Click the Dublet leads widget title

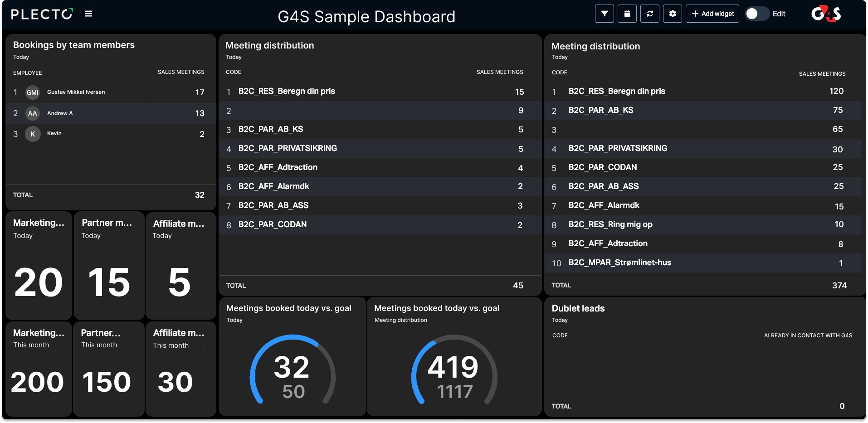tap(578, 308)
